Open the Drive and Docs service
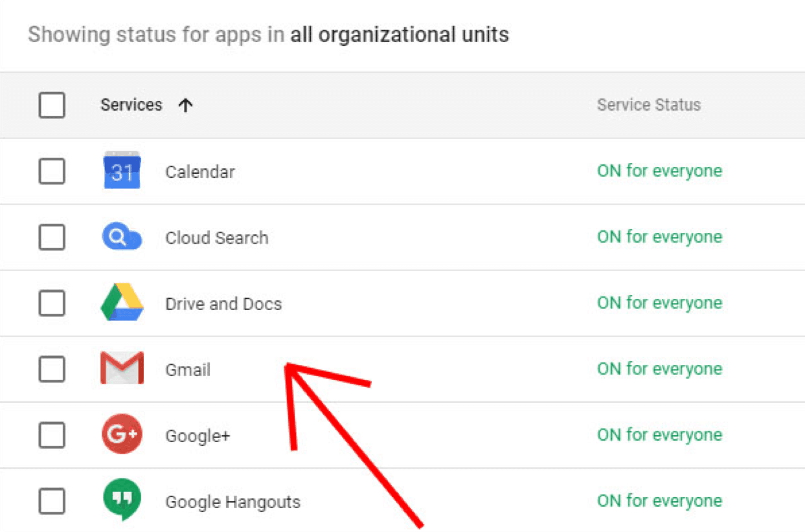The width and height of the screenshot is (805, 532). 223,304
